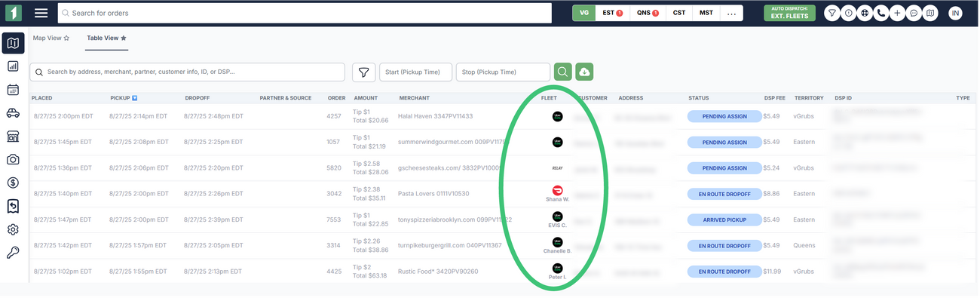Image resolution: width=980 pixels, height=304 pixels.
Task: Select the VG region tab
Action: (584, 13)
